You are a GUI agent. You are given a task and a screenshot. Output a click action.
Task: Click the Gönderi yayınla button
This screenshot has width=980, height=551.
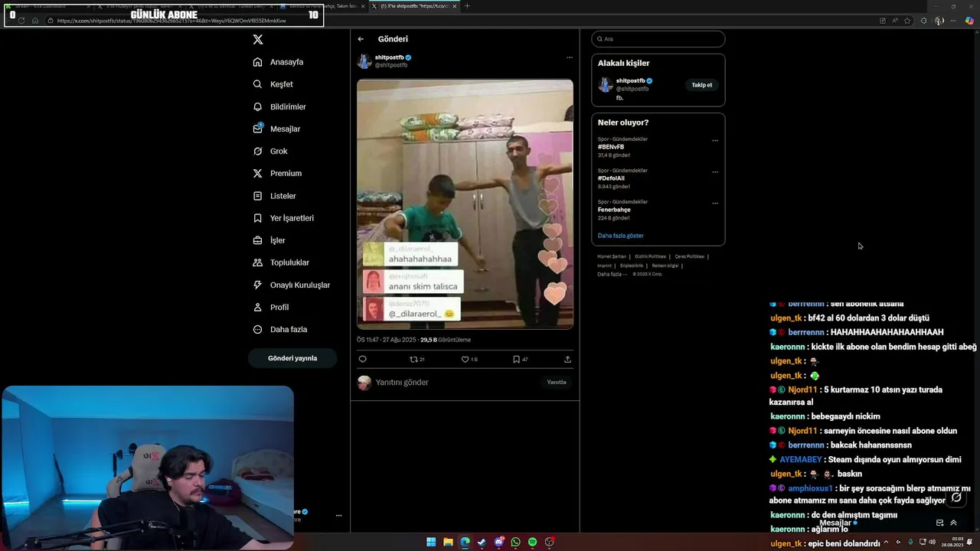(292, 358)
